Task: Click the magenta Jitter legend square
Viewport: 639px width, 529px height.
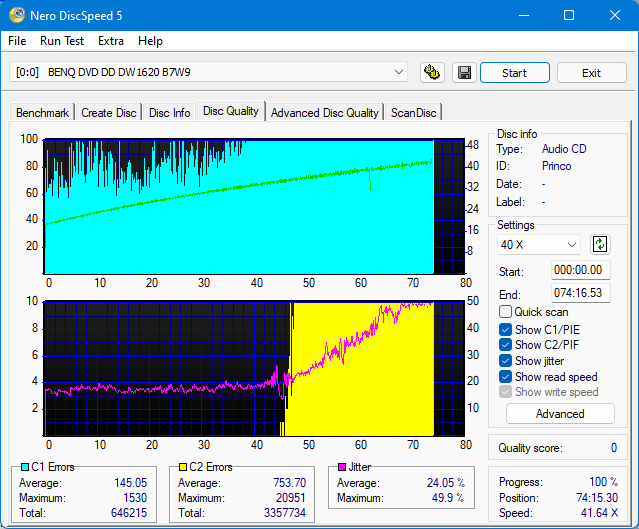Action: pyautogui.click(x=342, y=467)
